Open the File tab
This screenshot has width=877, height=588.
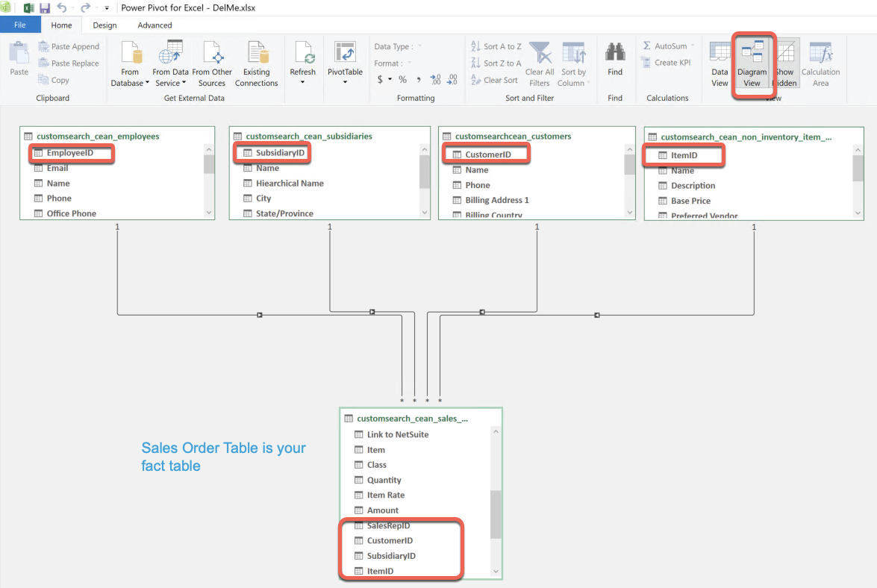(x=20, y=25)
